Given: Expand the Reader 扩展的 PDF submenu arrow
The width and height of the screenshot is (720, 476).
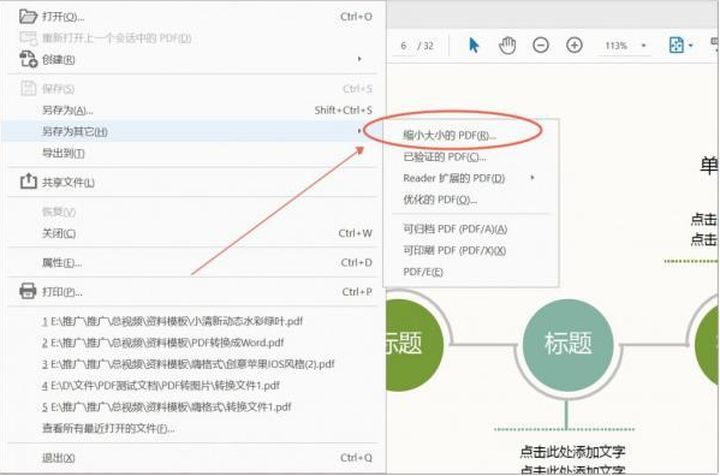Looking at the screenshot, I should pos(532,177).
